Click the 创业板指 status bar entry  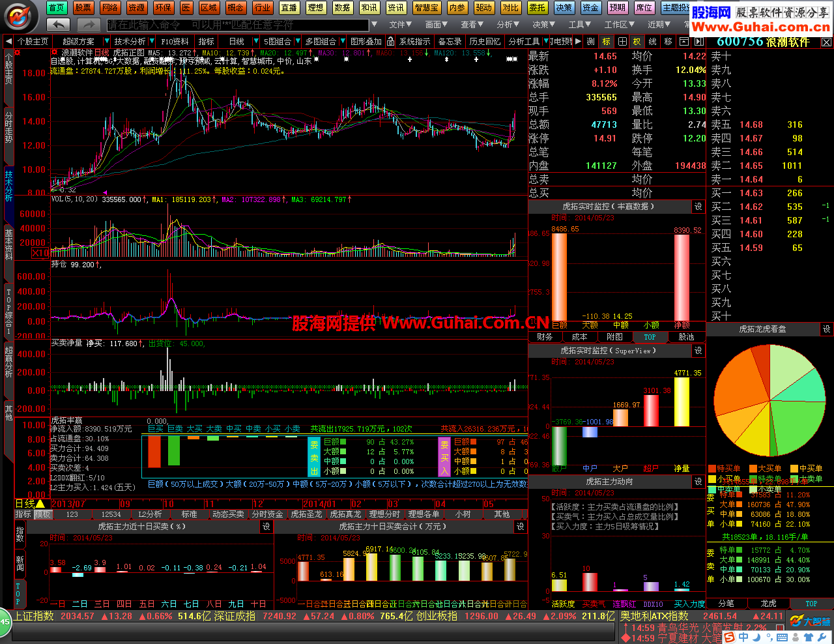coord(437,616)
